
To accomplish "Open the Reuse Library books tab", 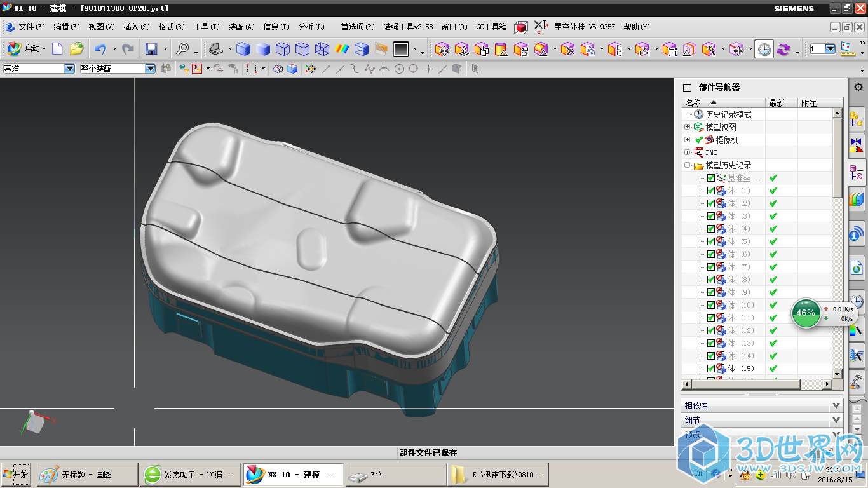I will (857, 200).
